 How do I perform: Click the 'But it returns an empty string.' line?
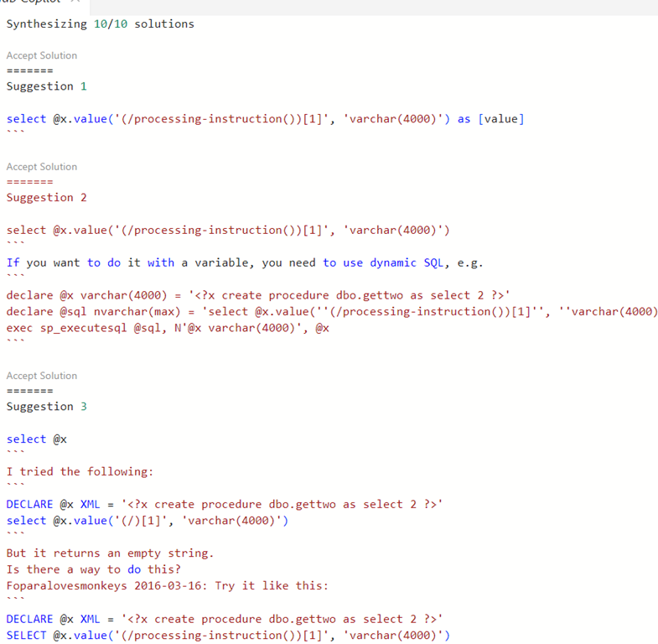[110, 553]
